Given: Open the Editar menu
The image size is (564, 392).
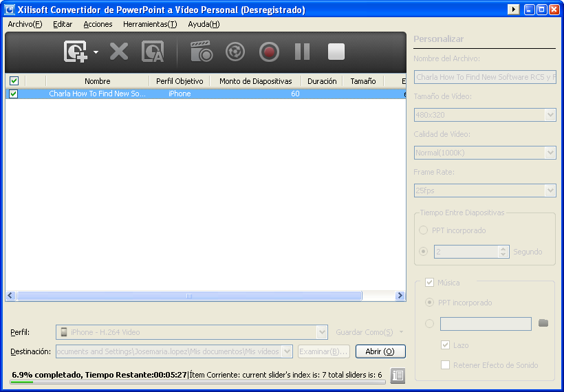Looking at the screenshot, I should click(63, 24).
